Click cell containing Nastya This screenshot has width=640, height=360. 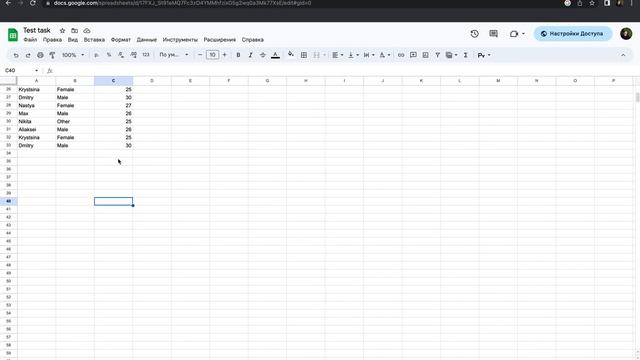click(36, 106)
